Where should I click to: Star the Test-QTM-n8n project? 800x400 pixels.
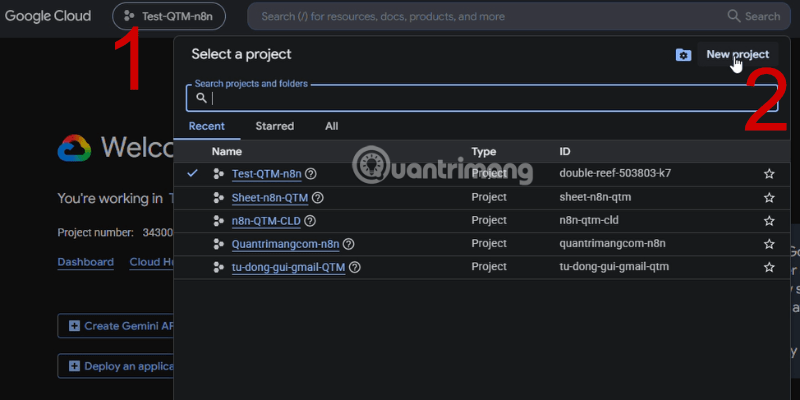coord(769,174)
